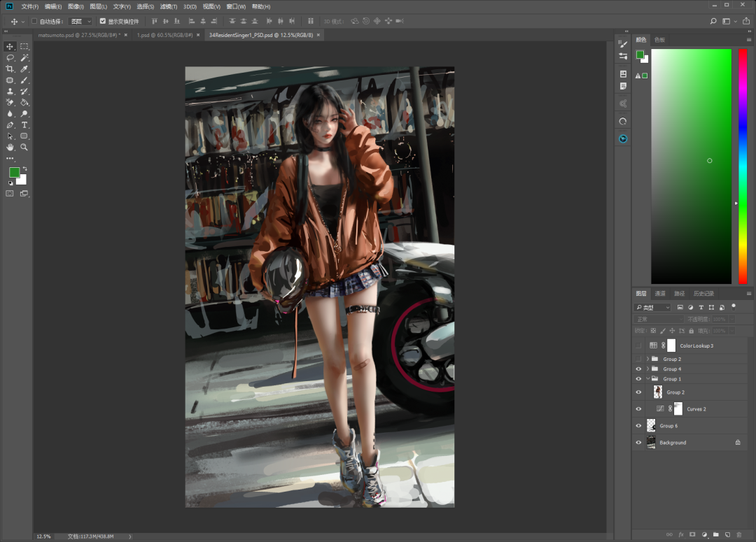Hide the Background layer via eye icon
Screen dimensions: 756x542
638,443
